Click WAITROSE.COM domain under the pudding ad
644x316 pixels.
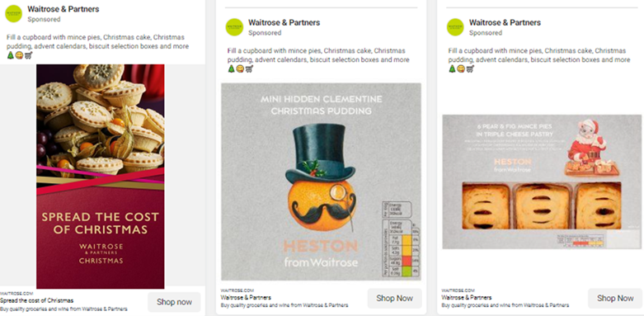tap(237, 290)
